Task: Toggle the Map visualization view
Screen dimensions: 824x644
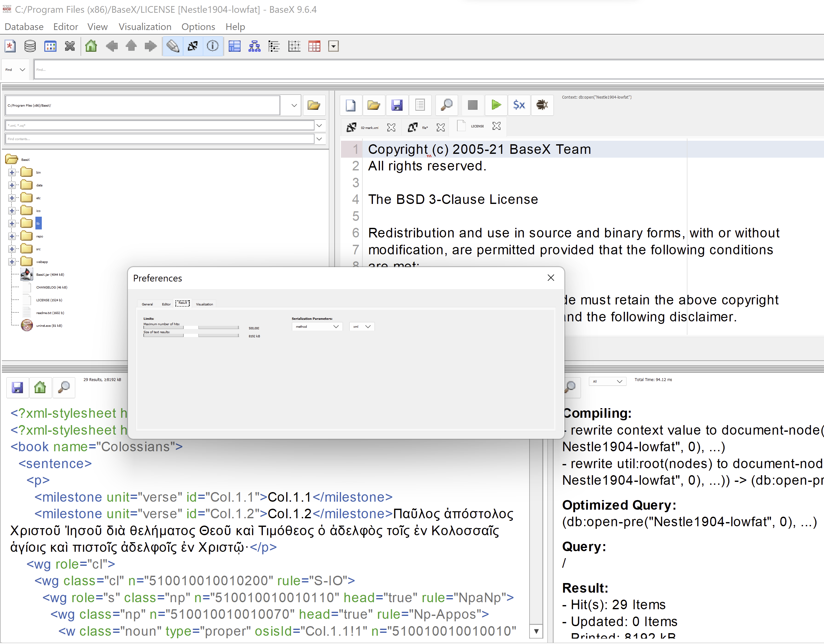Action: (x=235, y=46)
